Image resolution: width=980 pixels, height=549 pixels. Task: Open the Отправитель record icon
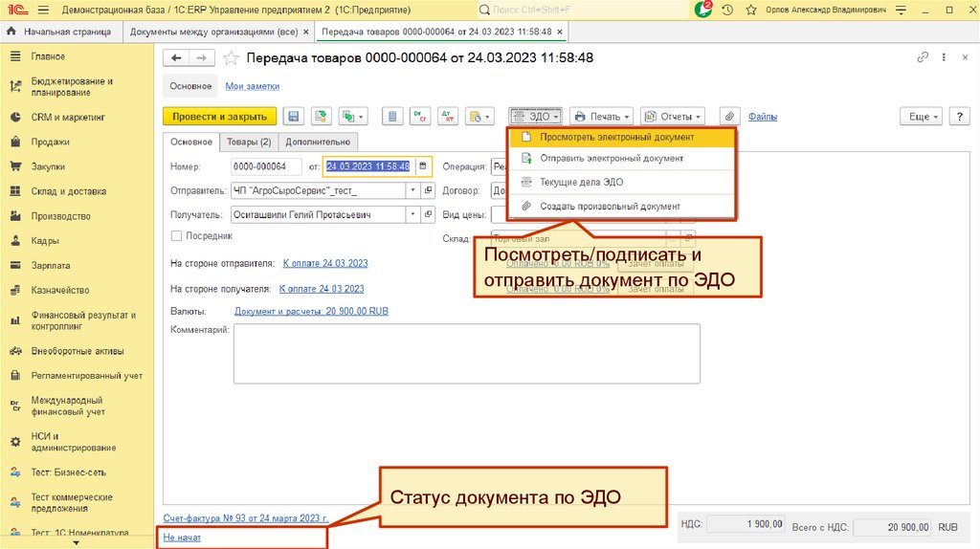[x=428, y=190]
